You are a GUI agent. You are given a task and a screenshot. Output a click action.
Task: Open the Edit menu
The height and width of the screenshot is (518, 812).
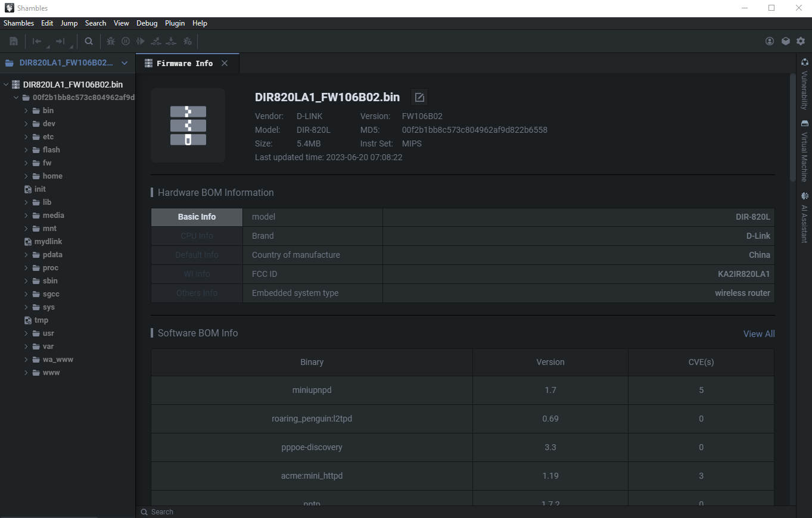47,23
